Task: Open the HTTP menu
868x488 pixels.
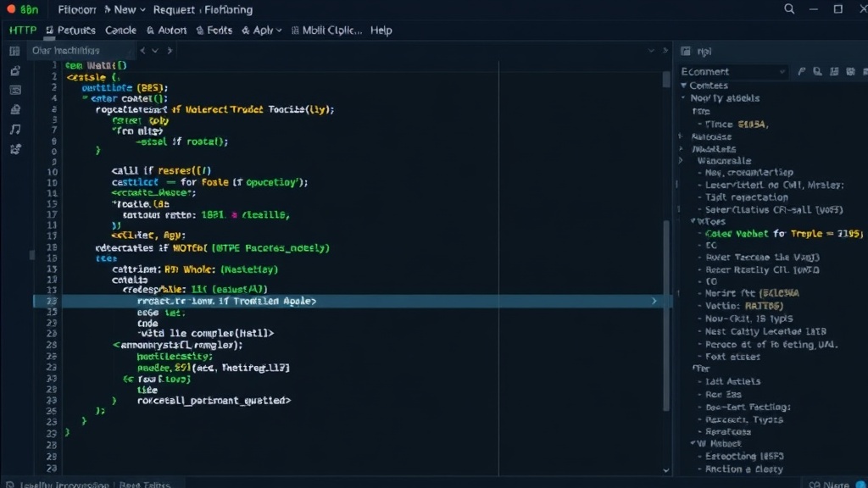Action: coord(23,30)
